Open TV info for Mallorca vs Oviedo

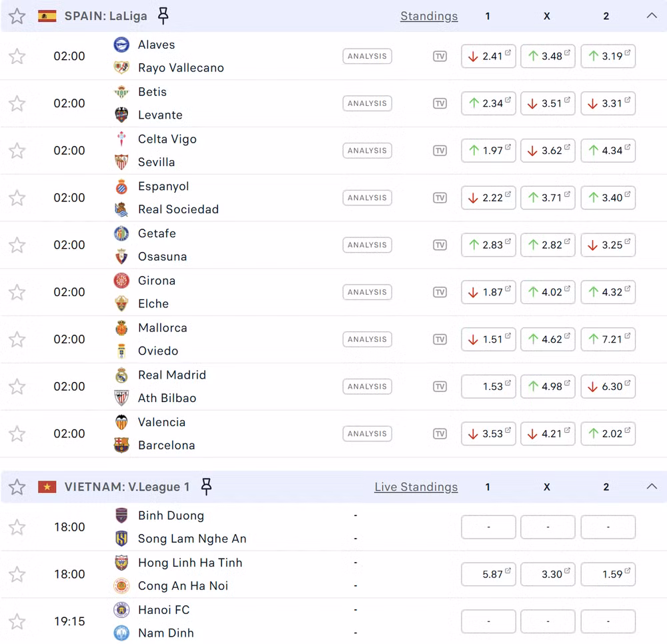(440, 339)
